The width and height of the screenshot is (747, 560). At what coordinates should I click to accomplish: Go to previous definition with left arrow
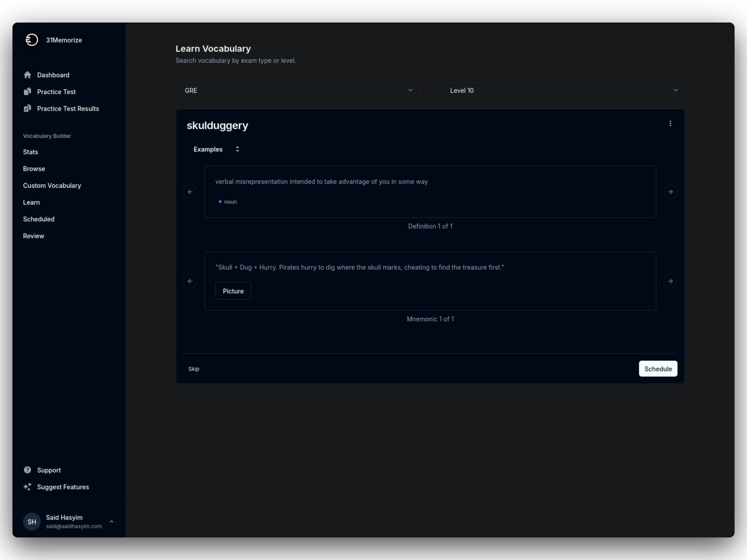(x=190, y=192)
